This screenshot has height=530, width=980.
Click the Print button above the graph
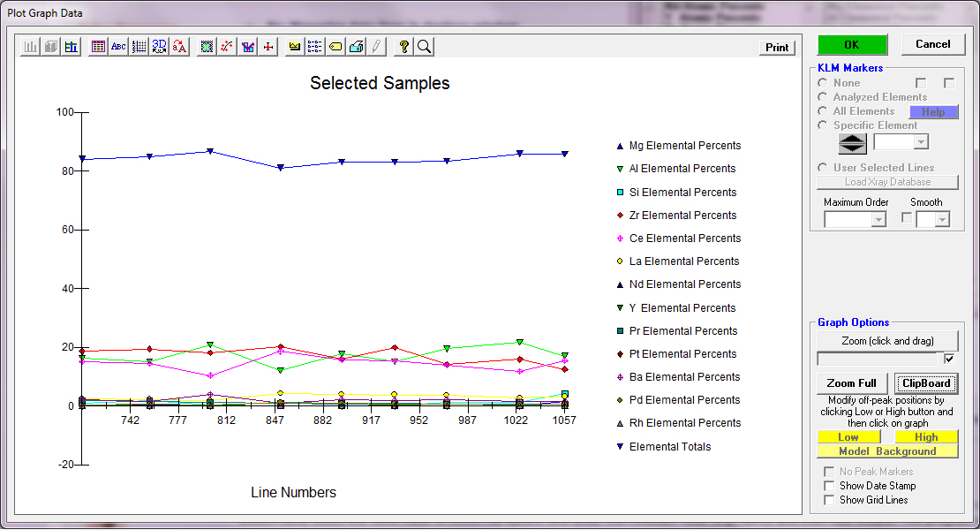[x=777, y=48]
